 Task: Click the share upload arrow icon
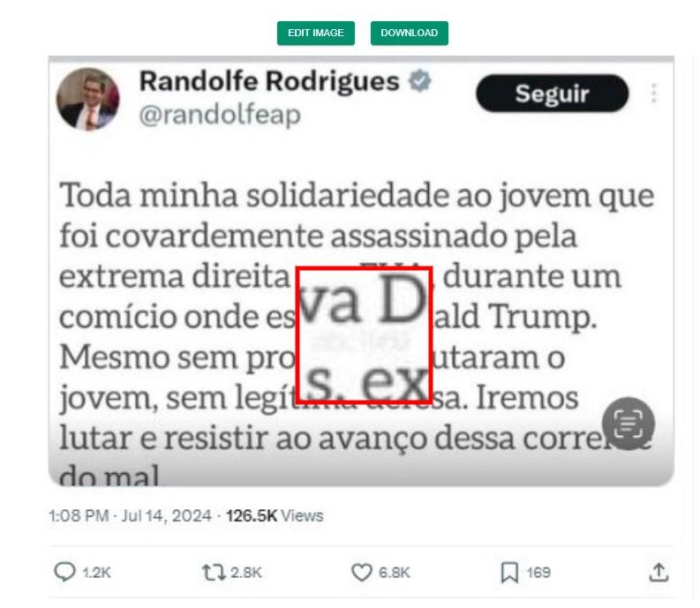pyautogui.click(x=659, y=573)
